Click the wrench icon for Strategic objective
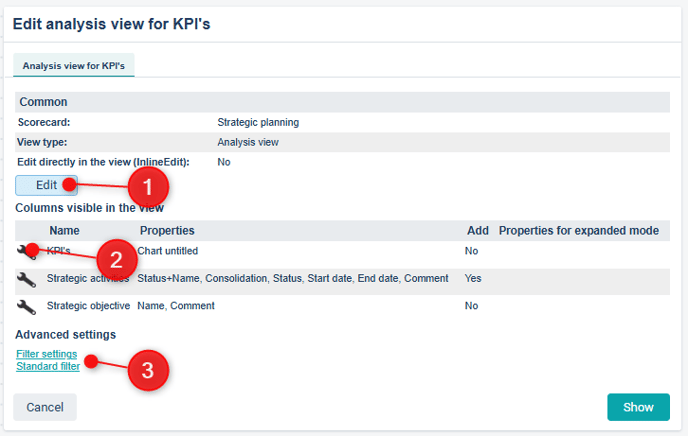 pos(26,306)
